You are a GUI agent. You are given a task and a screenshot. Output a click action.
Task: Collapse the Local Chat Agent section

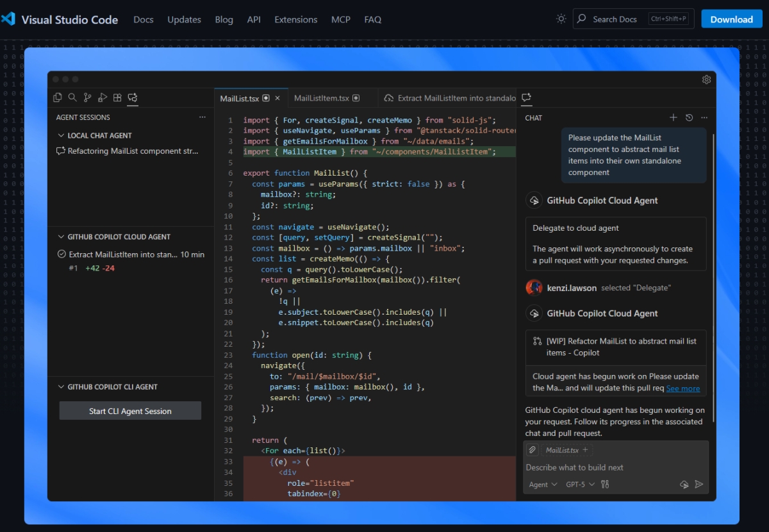[x=62, y=135]
